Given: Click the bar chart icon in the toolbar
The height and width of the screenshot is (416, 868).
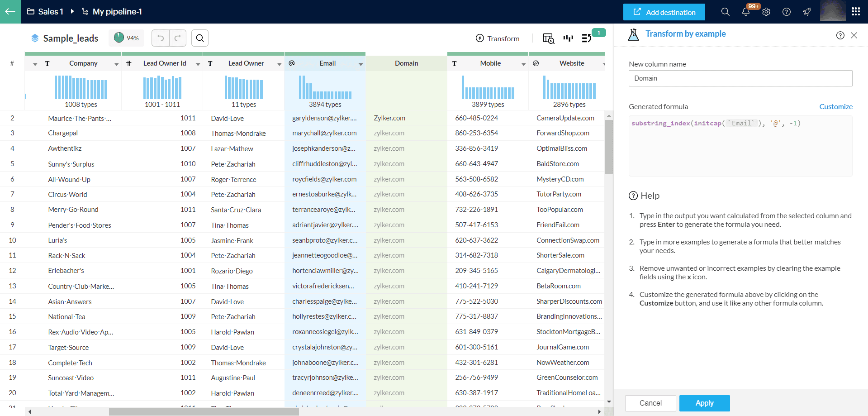Looking at the screenshot, I should [x=568, y=38].
